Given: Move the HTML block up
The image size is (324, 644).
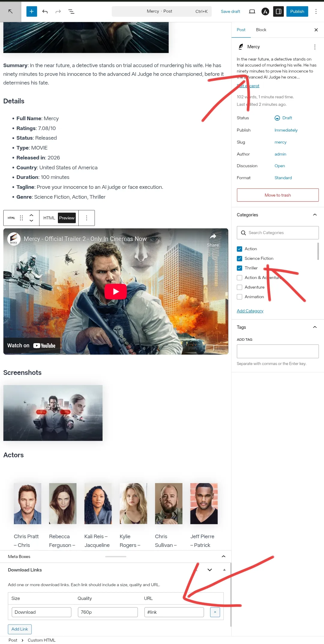Looking at the screenshot, I should point(31,215).
